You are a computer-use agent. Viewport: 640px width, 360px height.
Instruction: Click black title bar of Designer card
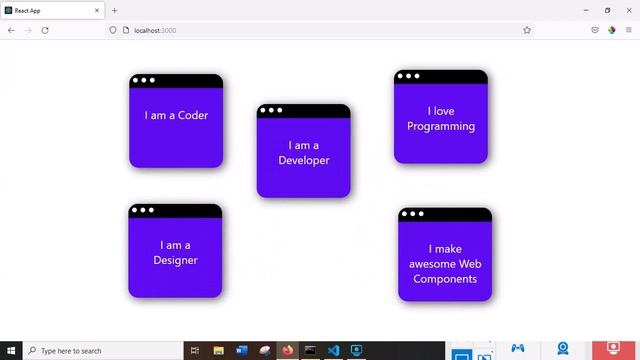(x=175, y=211)
